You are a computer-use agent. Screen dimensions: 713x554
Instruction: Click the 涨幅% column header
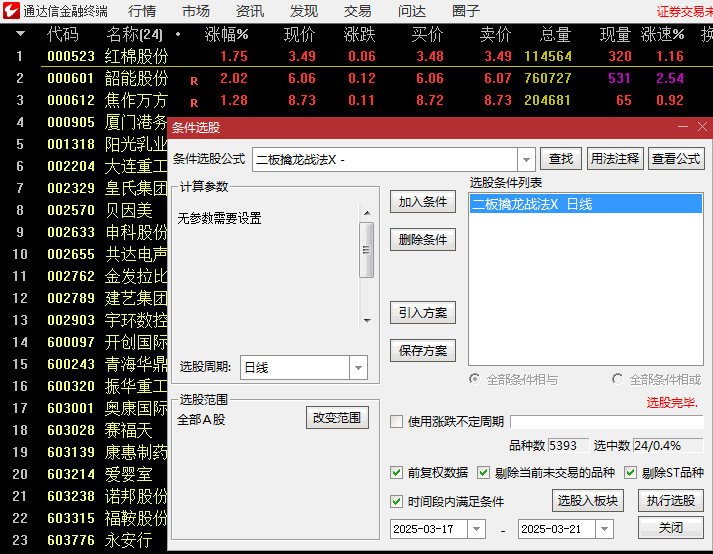[x=226, y=34]
